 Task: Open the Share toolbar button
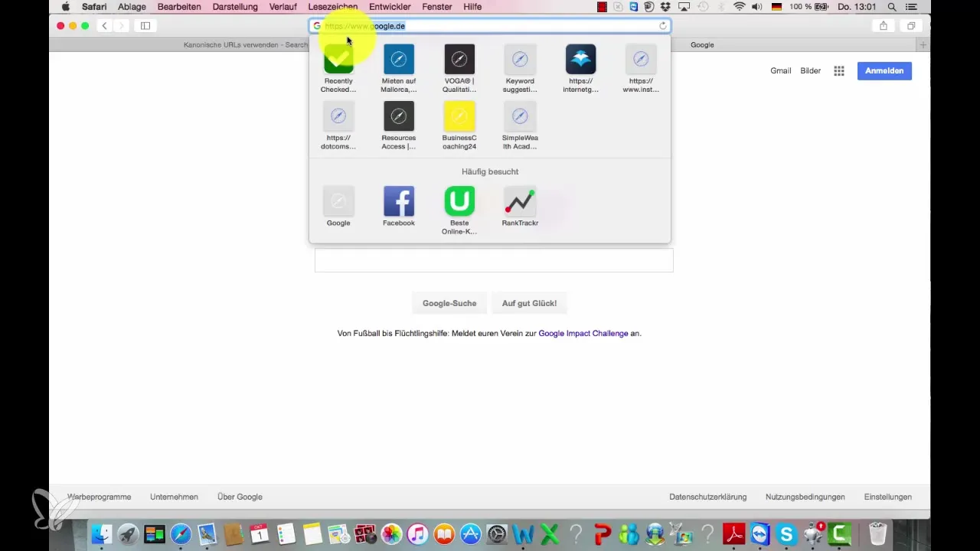(884, 26)
